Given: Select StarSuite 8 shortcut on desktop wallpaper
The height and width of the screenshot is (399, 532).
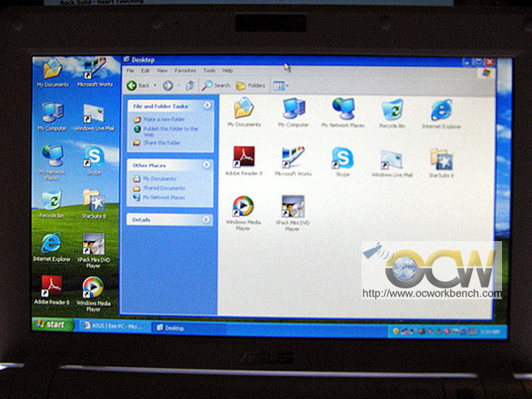Looking at the screenshot, I should [94, 204].
